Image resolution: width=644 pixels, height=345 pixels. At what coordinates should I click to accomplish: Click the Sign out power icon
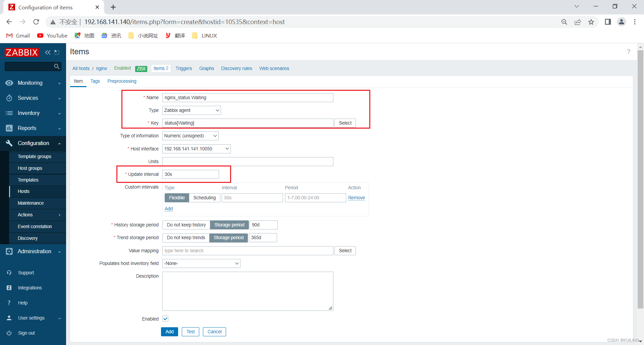coord(9,333)
